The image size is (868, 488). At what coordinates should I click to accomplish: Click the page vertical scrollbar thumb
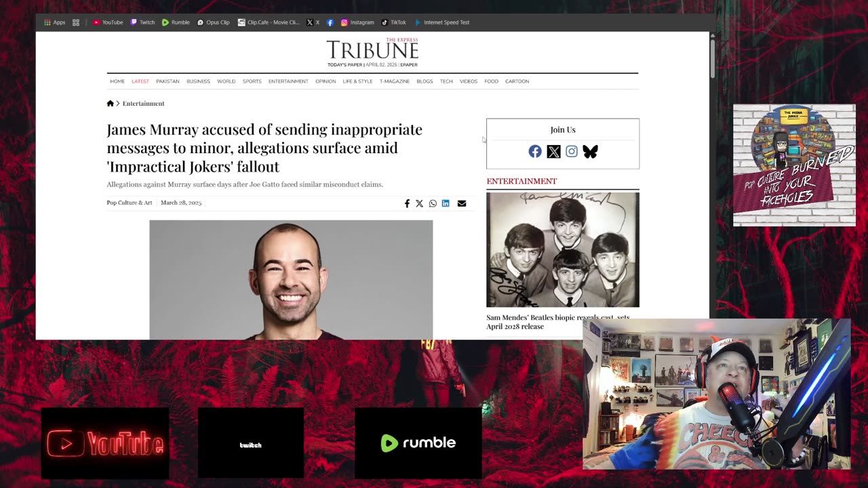(712, 59)
